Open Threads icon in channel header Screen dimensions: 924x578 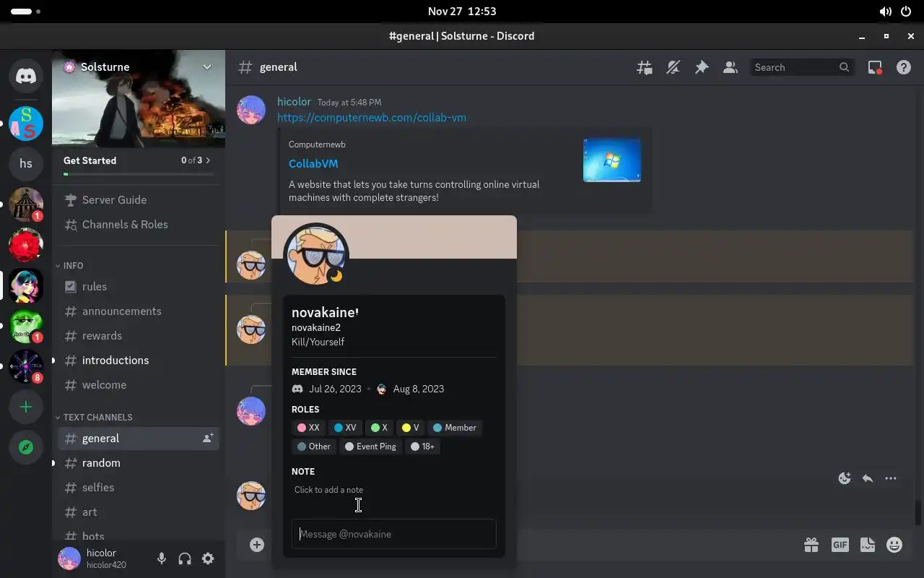pyautogui.click(x=645, y=67)
